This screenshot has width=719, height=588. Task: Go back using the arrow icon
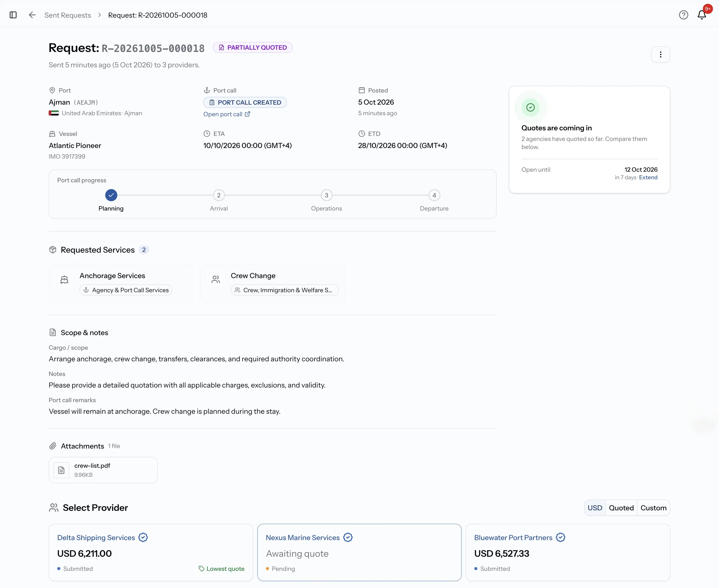tap(32, 15)
